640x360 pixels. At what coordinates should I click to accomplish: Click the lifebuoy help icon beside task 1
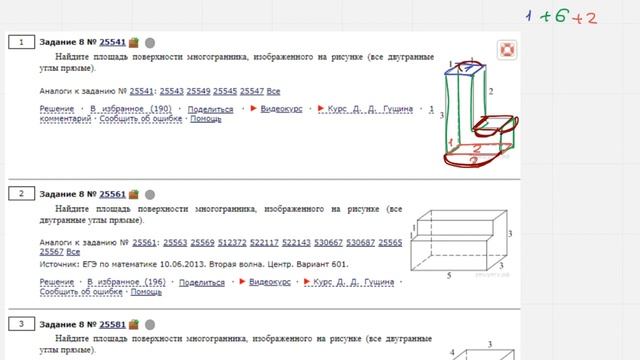pos(507,50)
